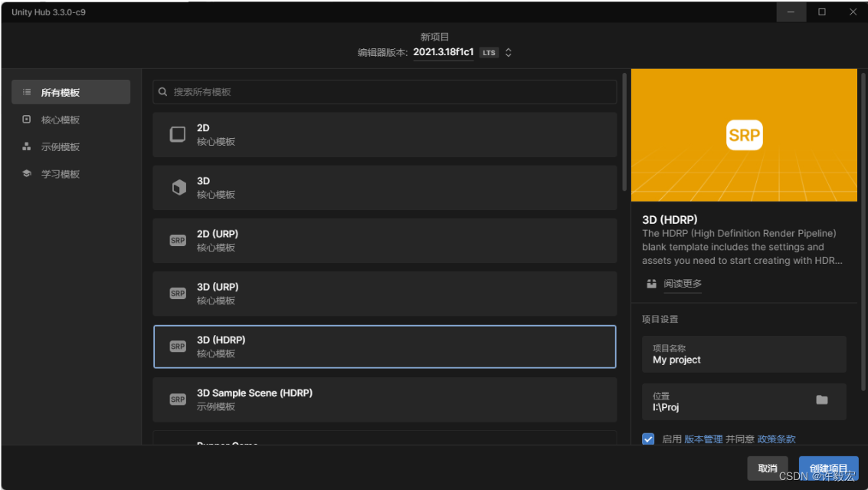Image resolution: width=868 pixels, height=490 pixels.
Task: Click the LTS badge
Action: pos(489,53)
